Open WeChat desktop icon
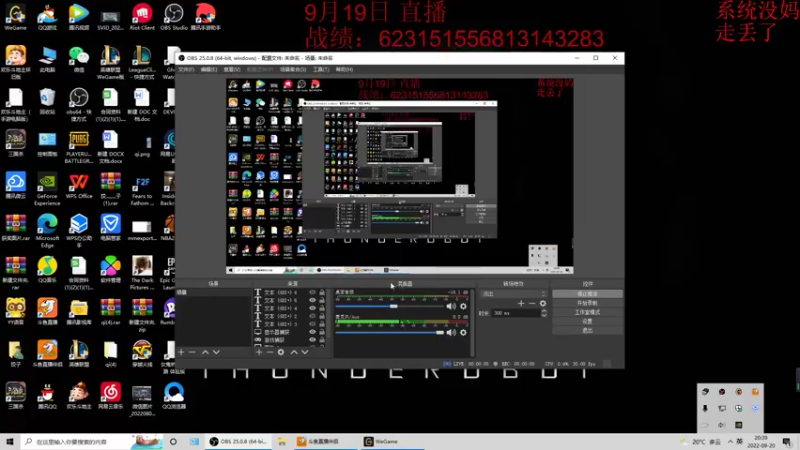 coord(79,59)
